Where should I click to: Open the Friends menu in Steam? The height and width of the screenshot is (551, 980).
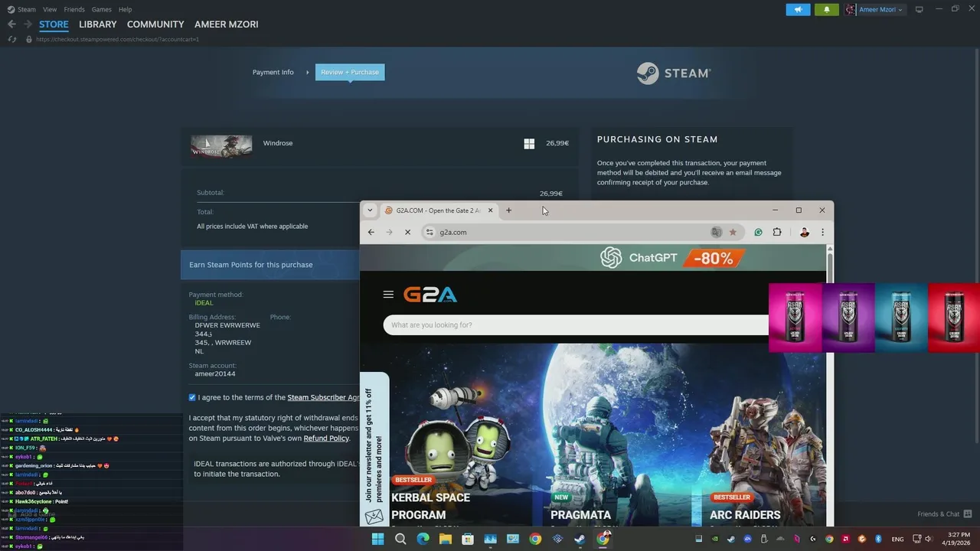coord(74,9)
